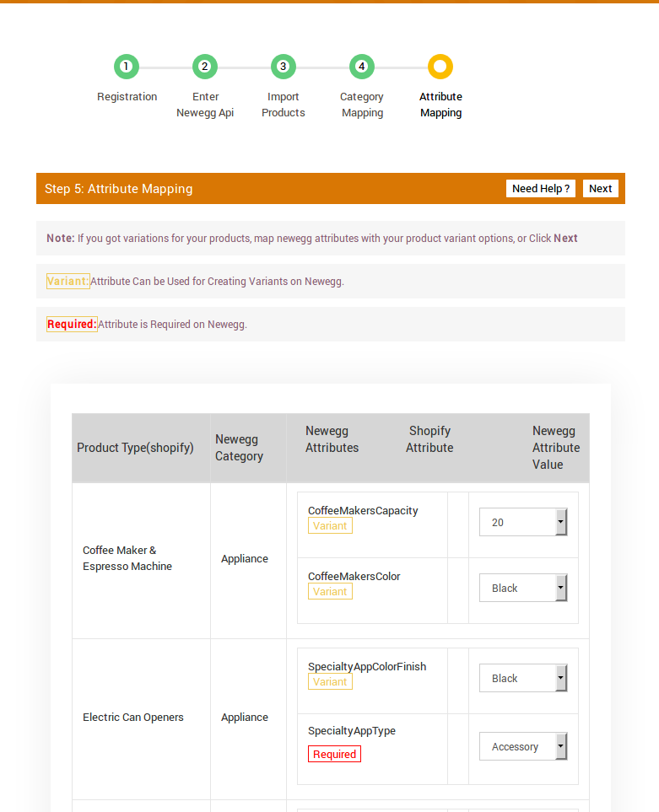This screenshot has height=812, width=659.
Task: Click the Variant legend label in note
Action: tap(68, 282)
